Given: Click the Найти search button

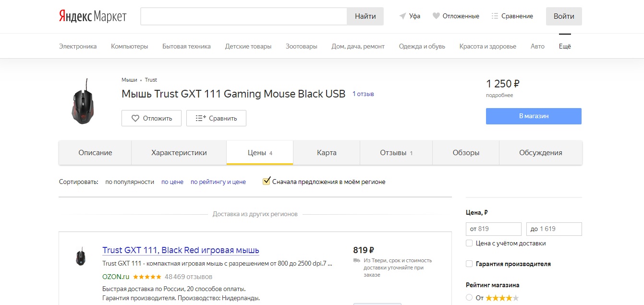Looking at the screenshot, I should [x=365, y=16].
